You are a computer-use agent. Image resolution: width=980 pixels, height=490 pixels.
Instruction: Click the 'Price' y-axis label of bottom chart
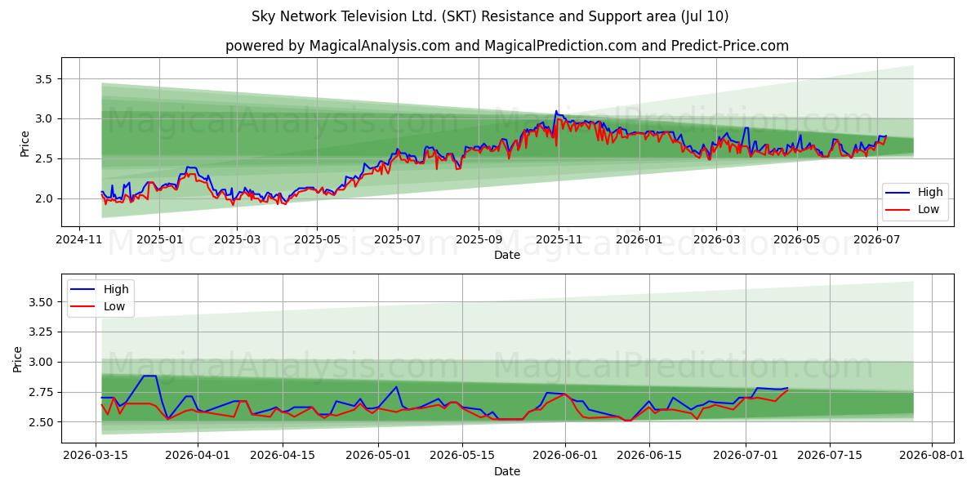point(18,359)
